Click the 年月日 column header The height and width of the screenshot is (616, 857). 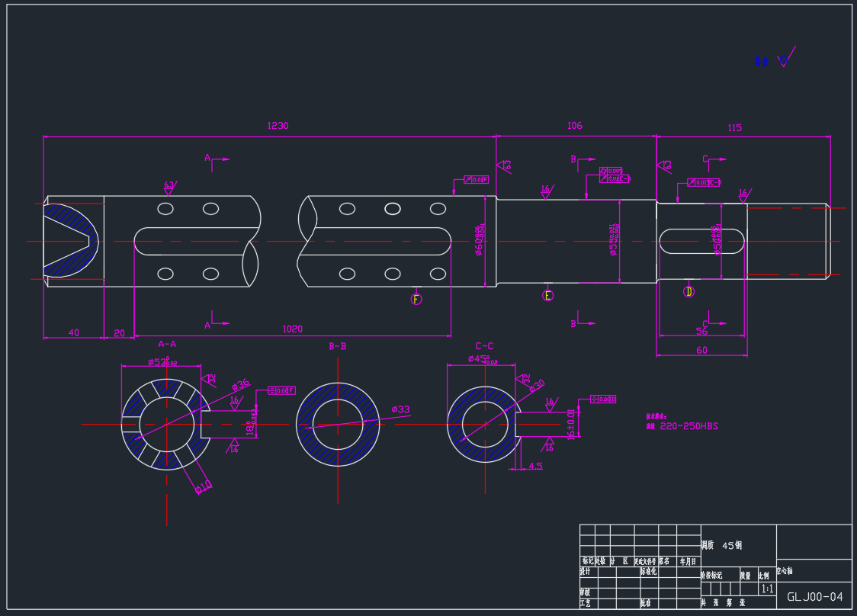pyautogui.click(x=688, y=561)
